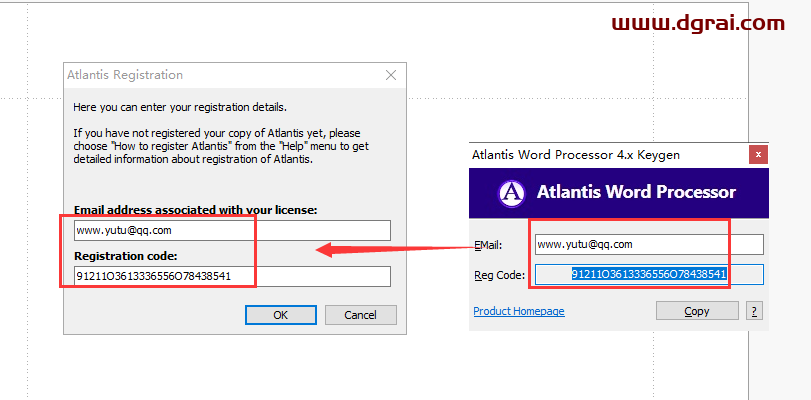Click the www.dgrai.com watermark

click(696, 22)
